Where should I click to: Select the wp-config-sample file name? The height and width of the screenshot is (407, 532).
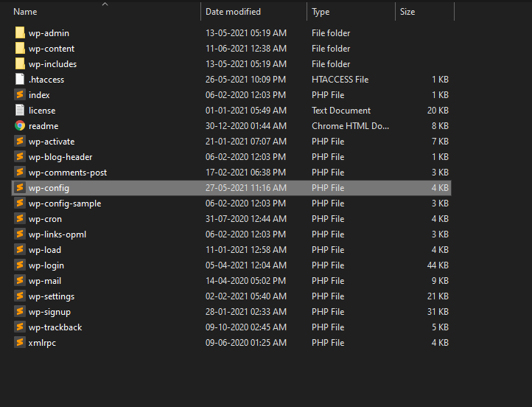pyautogui.click(x=65, y=204)
